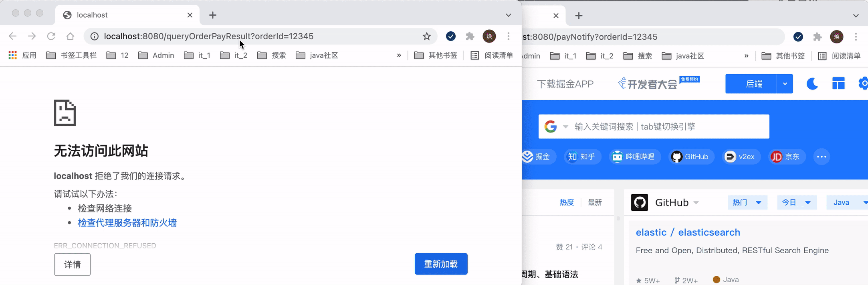Open 搜索 bookmark folder in left window
The height and width of the screenshot is (285, 868).
272,55
